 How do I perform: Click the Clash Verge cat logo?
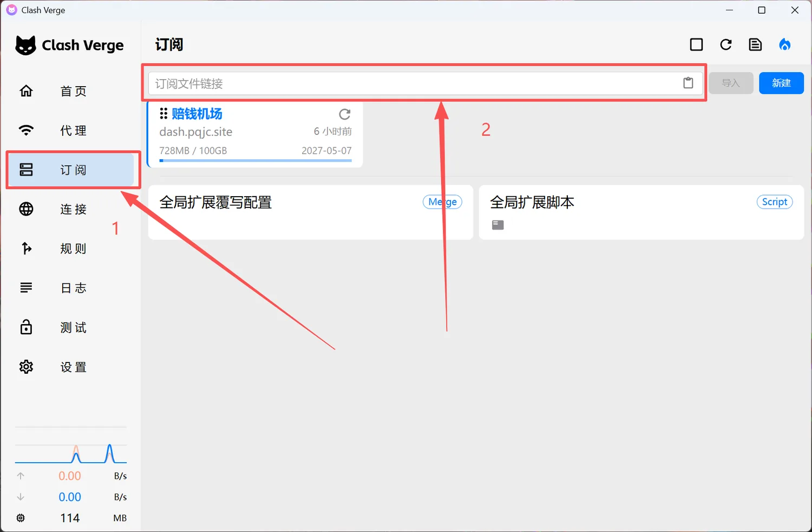click(x=25, y=45)
